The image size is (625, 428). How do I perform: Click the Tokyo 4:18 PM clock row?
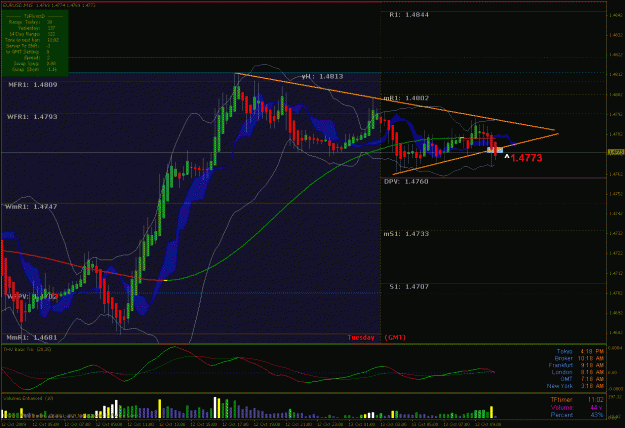point(580,351)
